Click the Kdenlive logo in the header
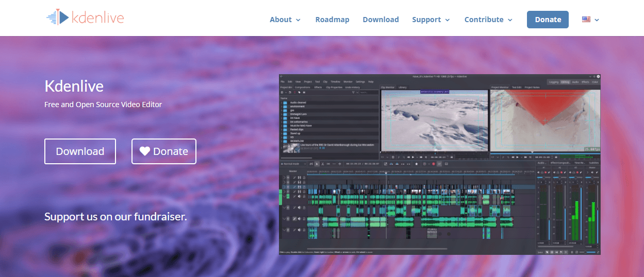The height and width of the screenshot is (277, 644). (85, 18)
